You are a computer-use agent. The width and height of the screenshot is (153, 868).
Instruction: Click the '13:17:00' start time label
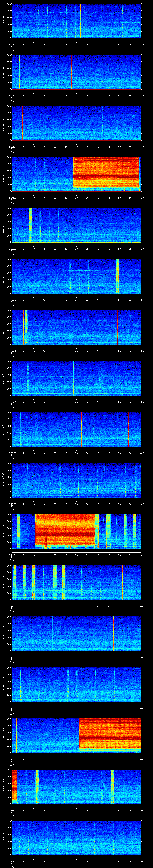tap(12, 861)
